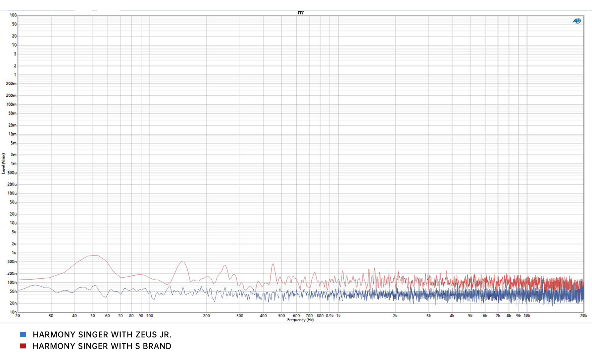Click the 500m tick on level axis
This screenshot has height=364, width=592.
11,83
